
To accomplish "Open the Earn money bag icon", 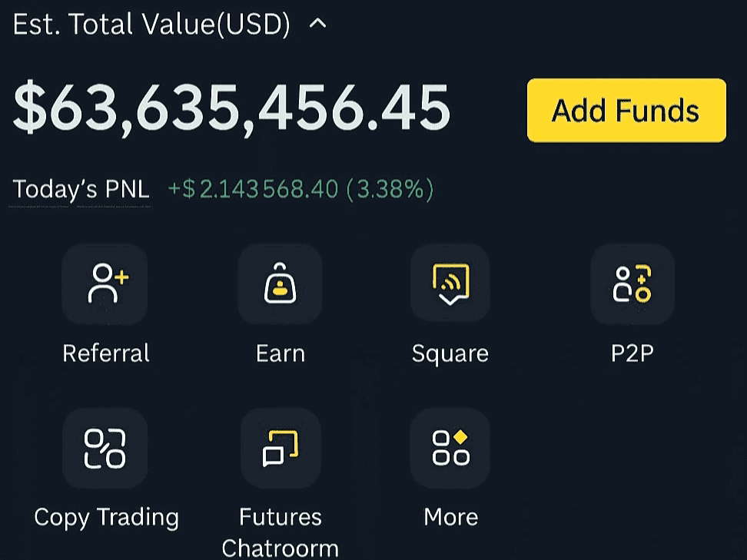I will click(x=280, y=283).
